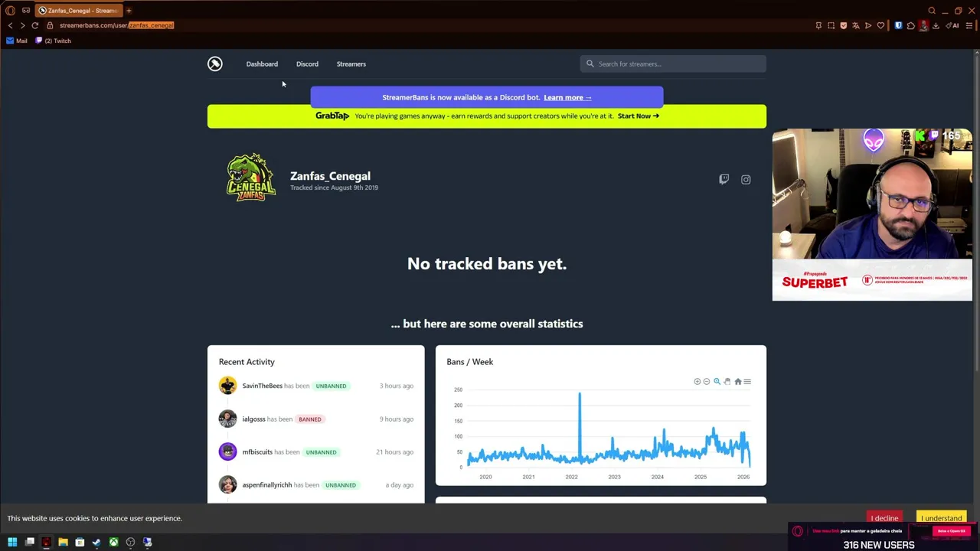
Task: Open the Discord nav link
Action: pyautogui.click(x=307, y=64)
